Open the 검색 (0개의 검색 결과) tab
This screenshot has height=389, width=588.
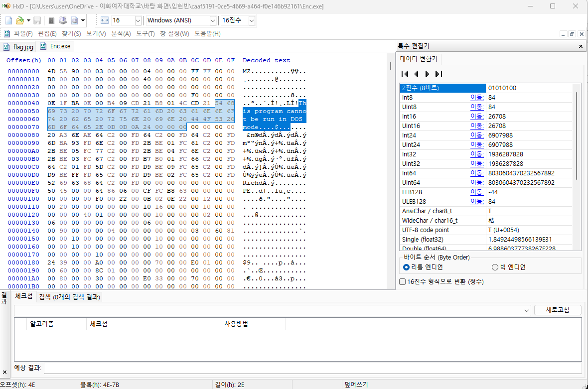click(69, 297)
